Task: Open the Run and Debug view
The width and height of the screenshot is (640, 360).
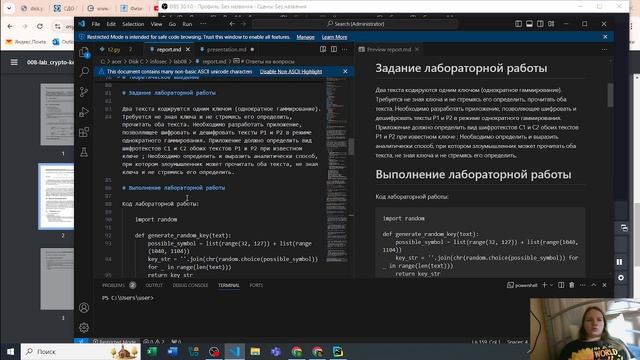Action: pyautogui.click(x=84, y=112)
